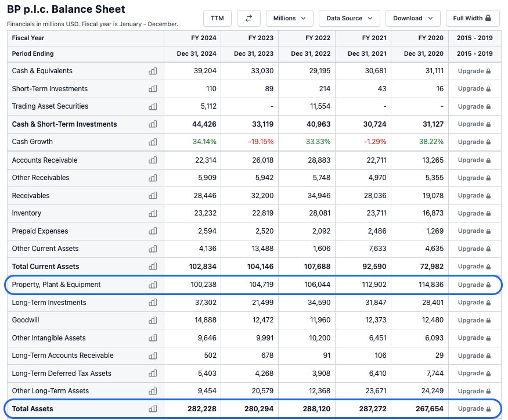Image resolution: width=508 pixels, height=420 pixels.
Task: Show chart for Total Current Assets row
Action: pos(153,267)
